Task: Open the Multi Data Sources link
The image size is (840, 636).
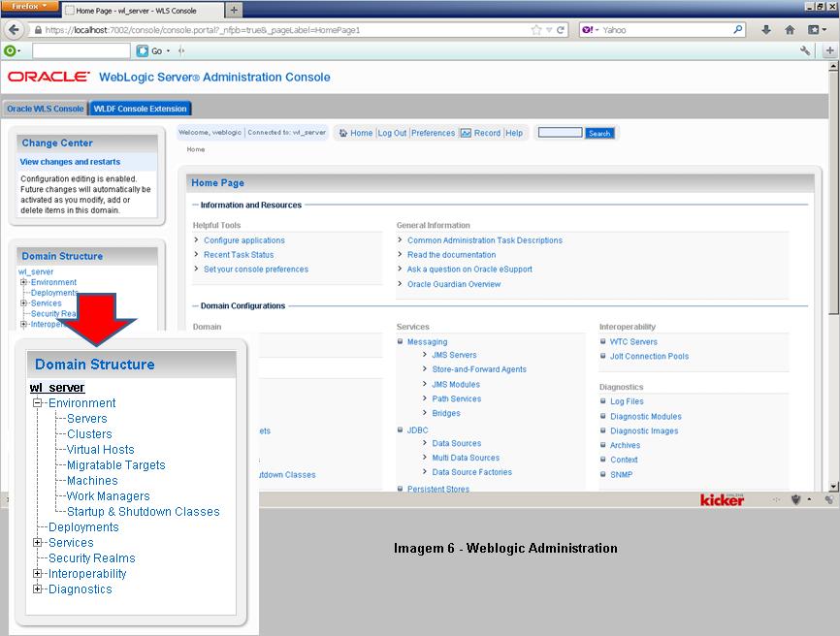Action: tap(466, 458)
